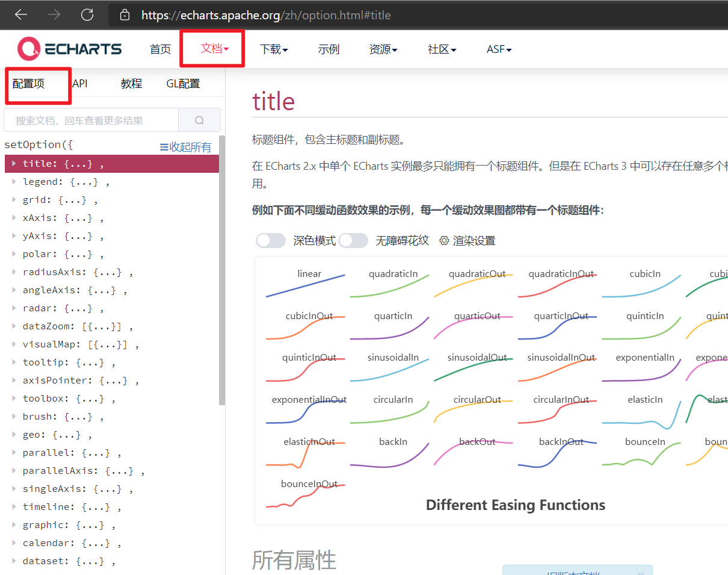The width and height of the screenshot is (728, 575).
Task: Click the quadraticIn easing chart
Action: coord(390,283)
